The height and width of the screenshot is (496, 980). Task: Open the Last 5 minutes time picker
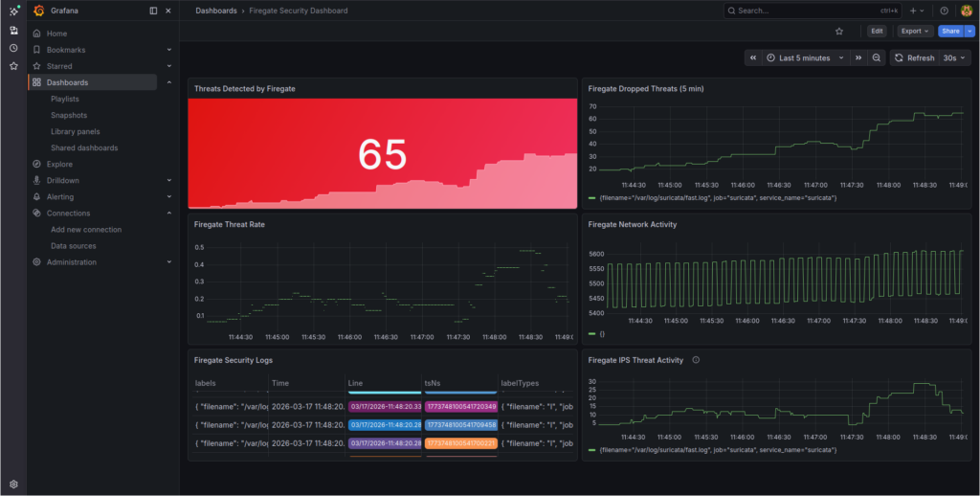point(805,57)
